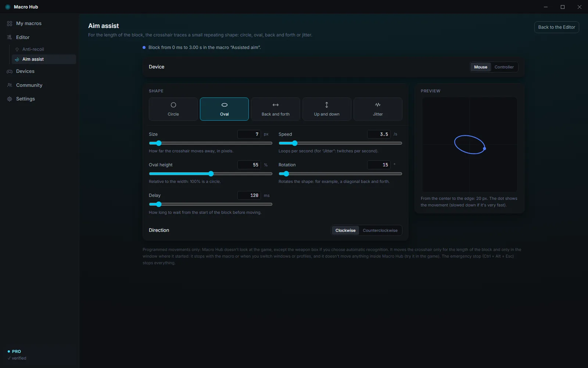The image size is (588, 368).
Task: Set direction to Counterclockwise
Action: (380, 230)
